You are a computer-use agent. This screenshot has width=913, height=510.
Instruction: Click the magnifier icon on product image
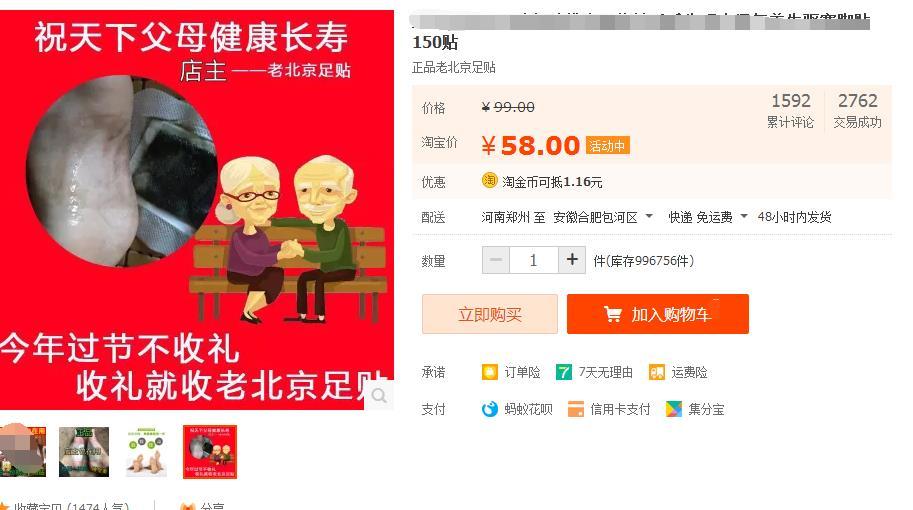click(379, 395)
